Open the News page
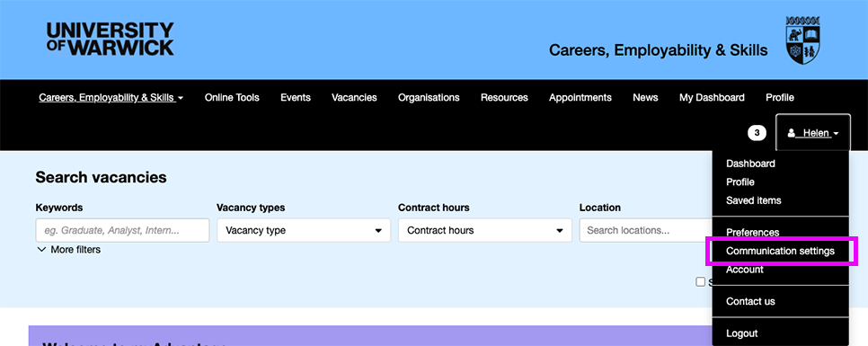 (645, 97)
